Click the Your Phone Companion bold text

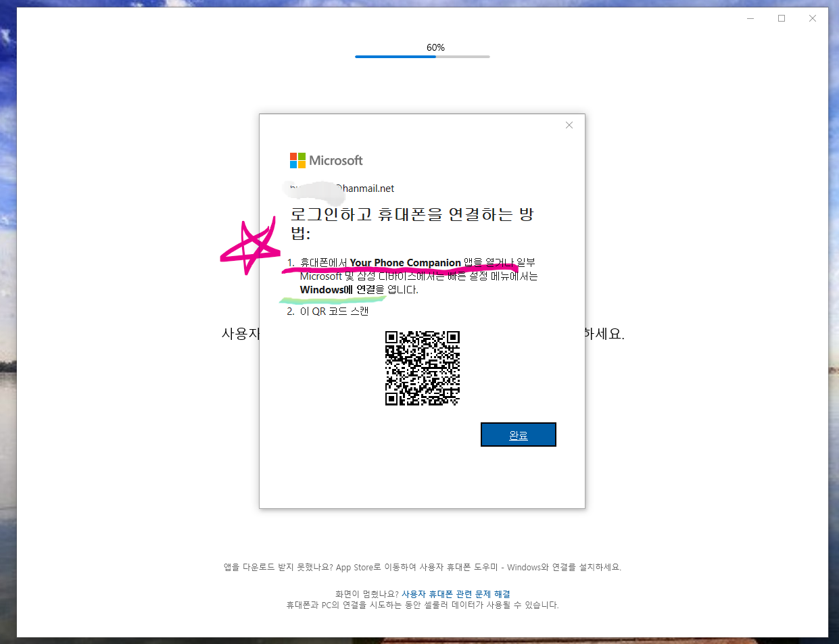(x=405, y=263)
